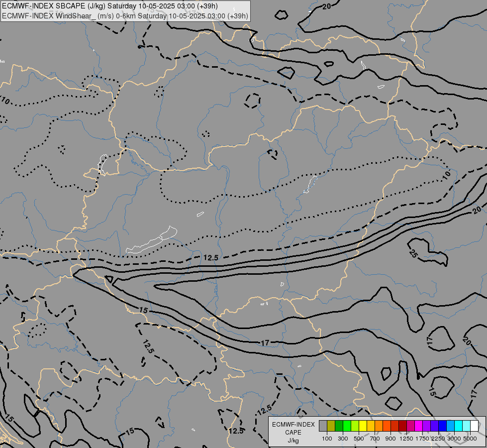
Task: Click the white swatch ending the CAPE legend
Action: [474, 426]
